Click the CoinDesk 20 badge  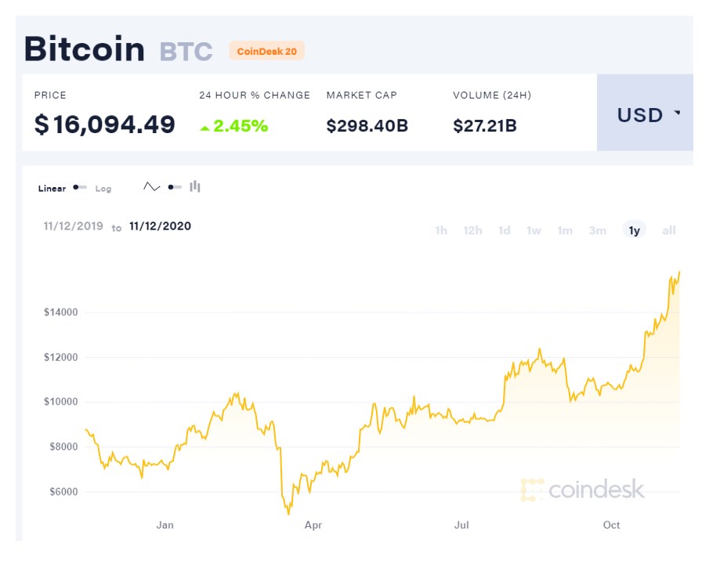[x=267, y=50]
